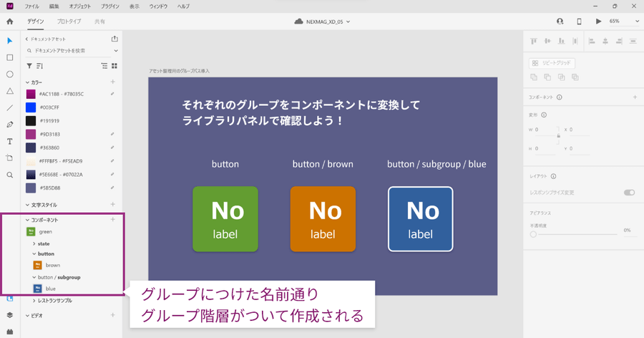Switch to the プロトタイプ tab
Viewport: 644px width, 338px height.
pyautogui.click(x=69, y=21)
